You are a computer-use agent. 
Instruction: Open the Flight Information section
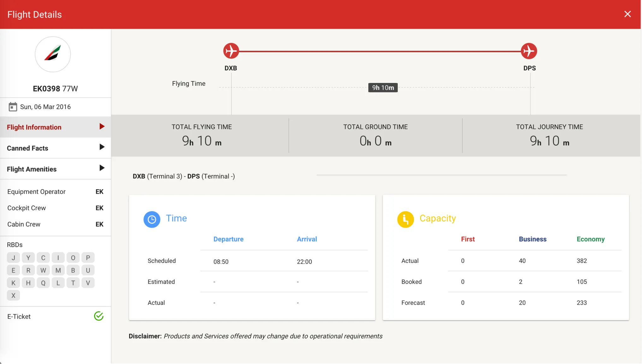34,127
